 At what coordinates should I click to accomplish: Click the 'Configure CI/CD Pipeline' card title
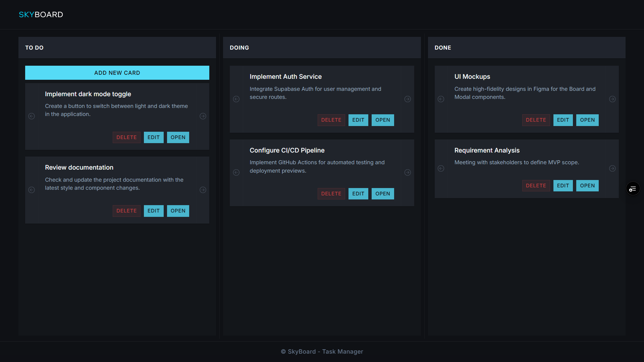pyautogui.click(x=287, y=150)
